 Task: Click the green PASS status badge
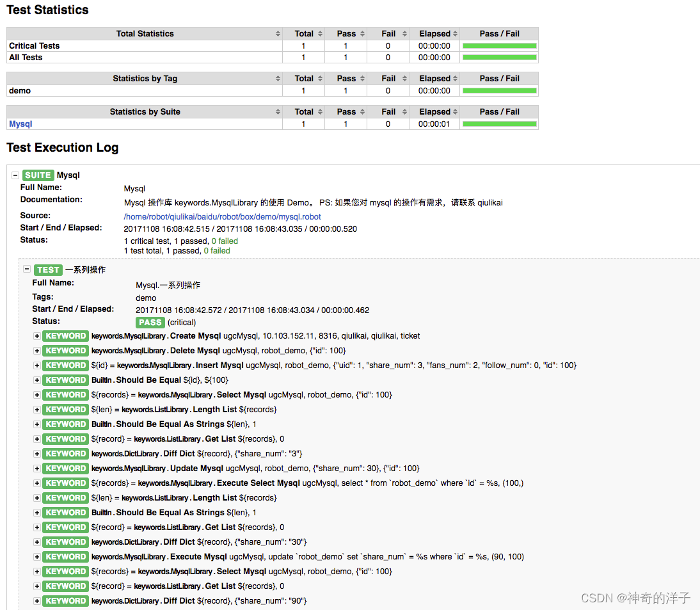tap(150, 323)
